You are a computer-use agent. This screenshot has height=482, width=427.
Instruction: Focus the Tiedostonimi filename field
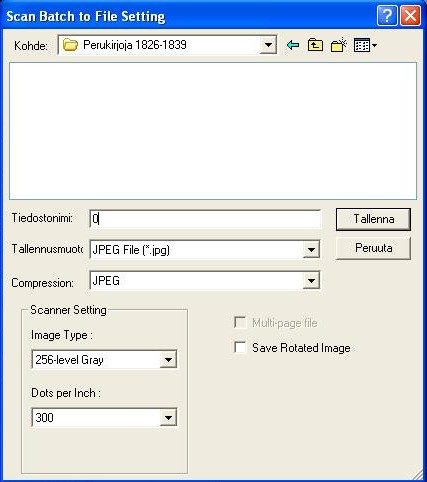(205, 219)
